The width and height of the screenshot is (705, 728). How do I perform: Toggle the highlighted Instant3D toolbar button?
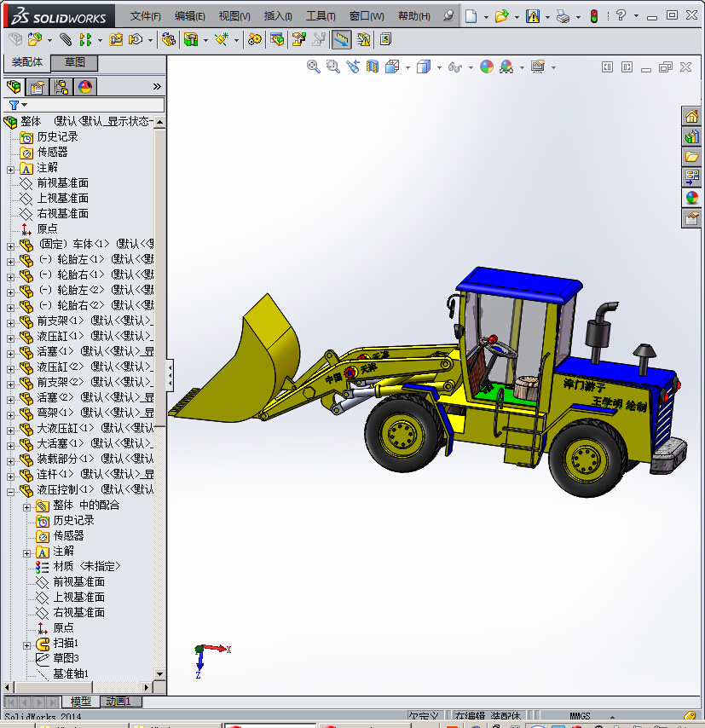click(341, 39)
